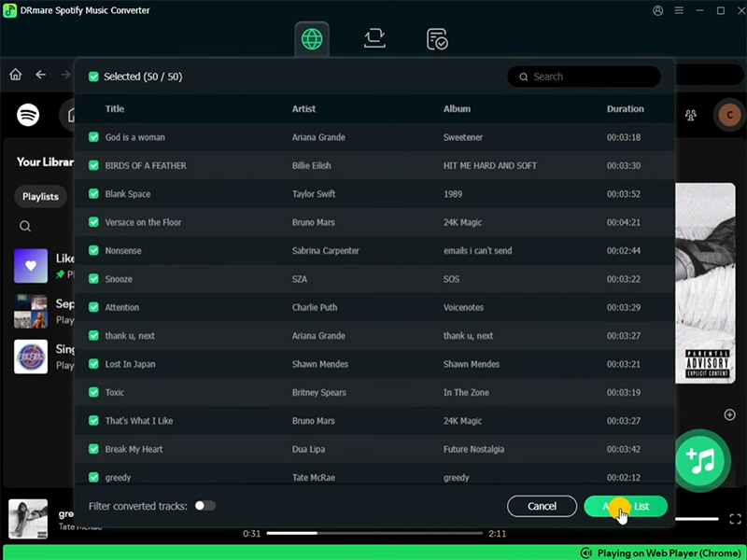The width and height of the screenshot is (747, 560).
Task: Click the plus circle add icon
Action: tap(729, 414)
